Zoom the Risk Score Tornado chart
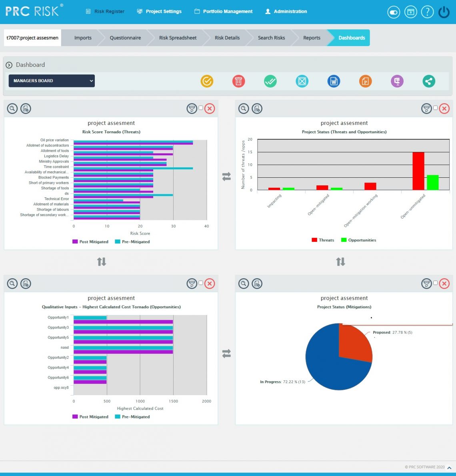The width and height of the screenshot is (456, 476). (x=12, y=108)
